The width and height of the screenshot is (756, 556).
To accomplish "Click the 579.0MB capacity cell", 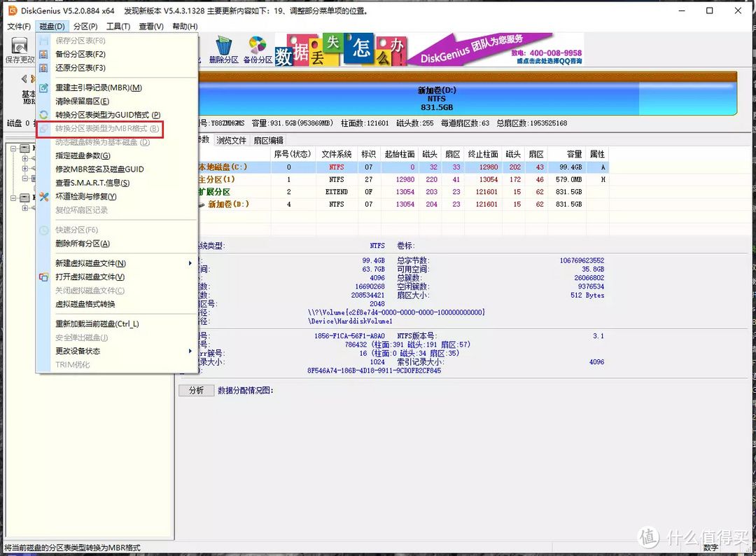I will coord(568,179).
